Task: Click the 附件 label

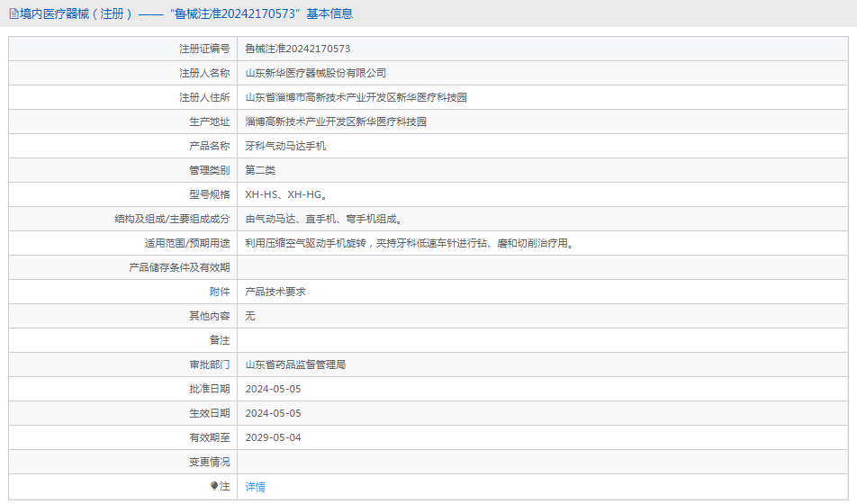Action: 220,292
